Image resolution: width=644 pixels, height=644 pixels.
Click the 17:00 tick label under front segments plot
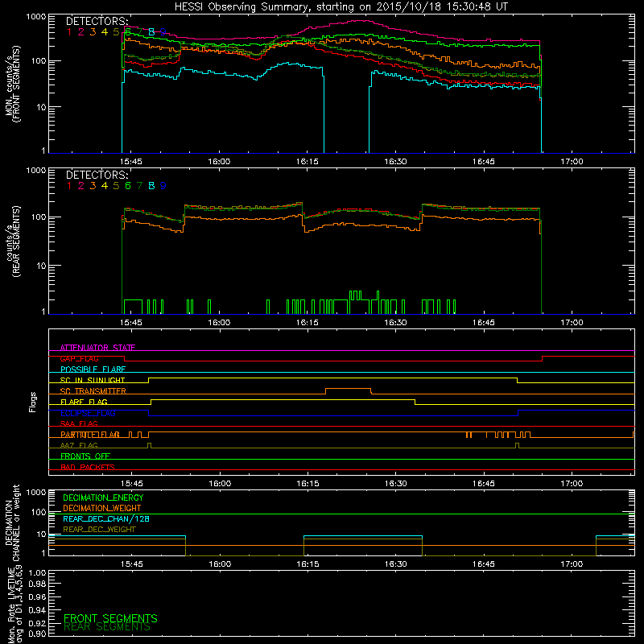click(x=572, y=162)
